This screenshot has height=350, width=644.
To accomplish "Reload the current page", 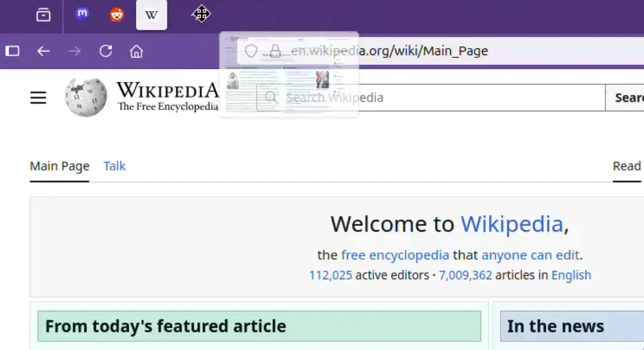I will coord(105,52).
